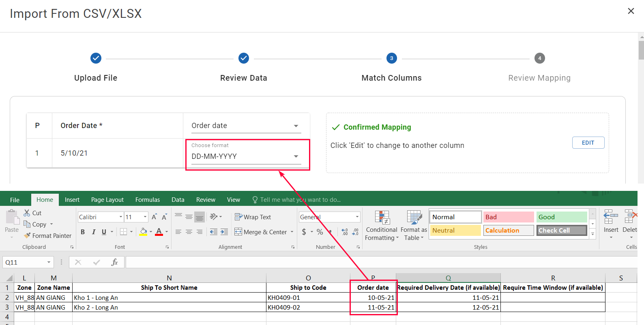Open the Formulas ribbon tab
This screenshot has height=325, width=644.
point(148,200)
